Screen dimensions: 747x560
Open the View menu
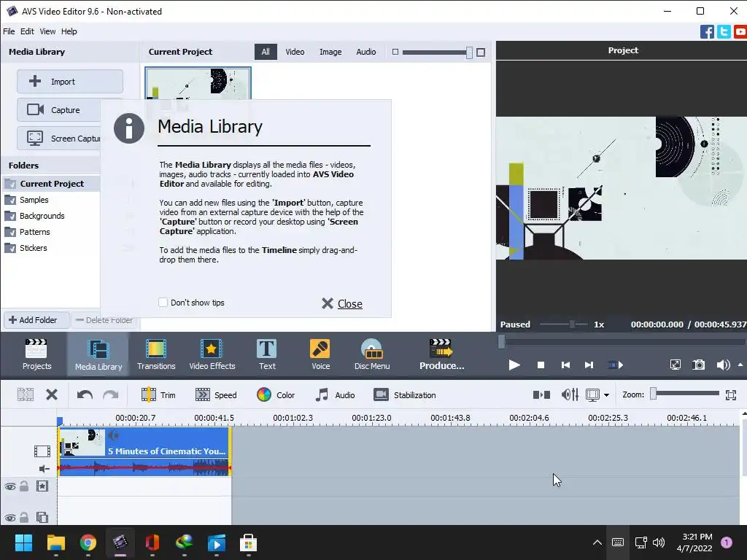pos(47,31)
